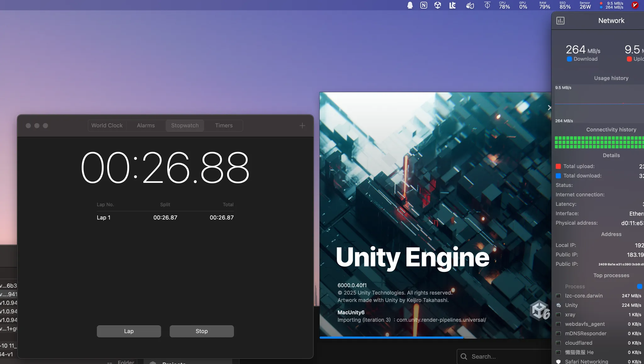Click the 264 MB/s download value
Screen dimensions: 644x364
point(583,50)
